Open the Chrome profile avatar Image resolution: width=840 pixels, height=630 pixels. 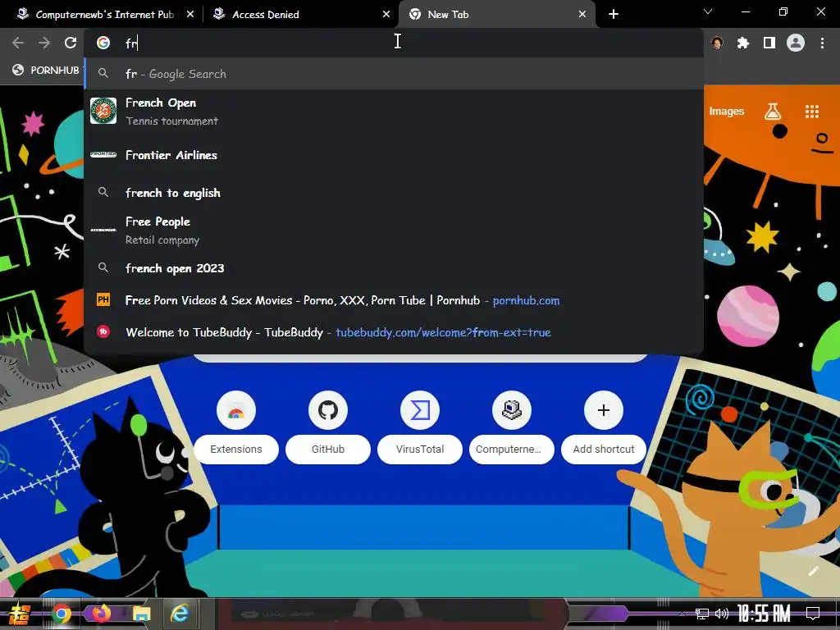(x=796, y=43)
